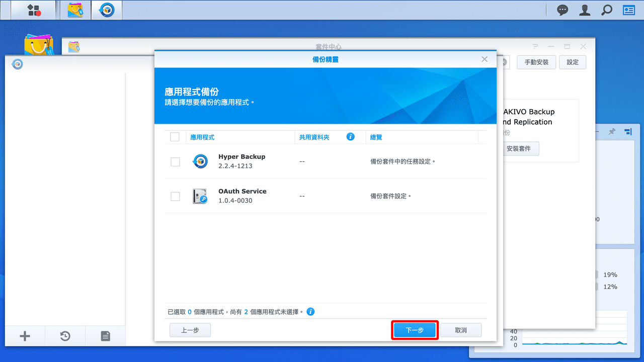This screenshot has height=362, width=644.
Task: Click the highlighted 下一步 button
Action: [415, 330]
